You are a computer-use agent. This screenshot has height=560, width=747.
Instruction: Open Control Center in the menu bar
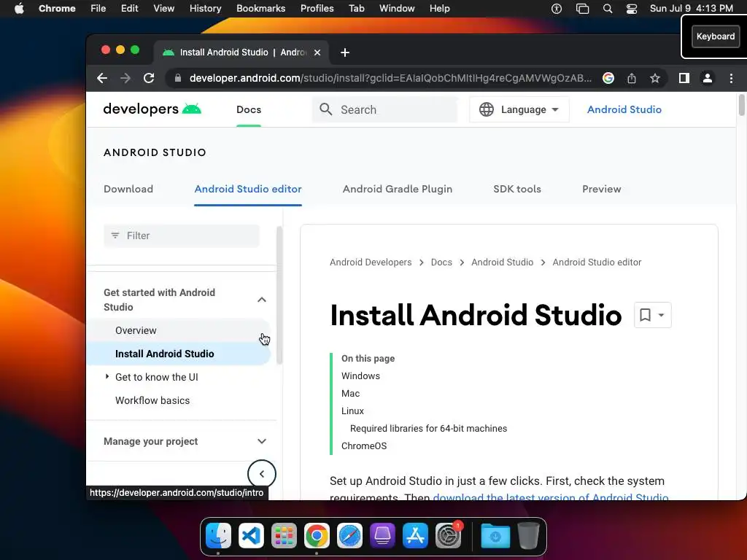pyautogui.click(x=632, y=8)
